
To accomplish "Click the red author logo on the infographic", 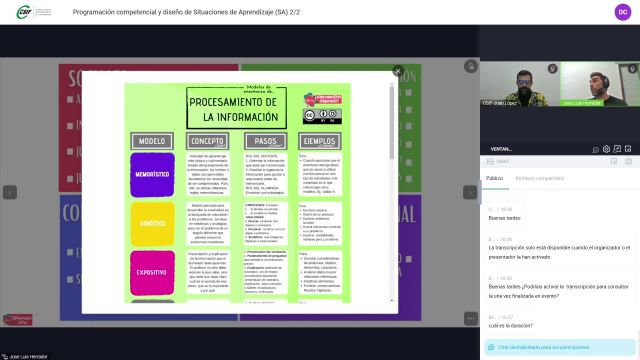I will point(322,99).
